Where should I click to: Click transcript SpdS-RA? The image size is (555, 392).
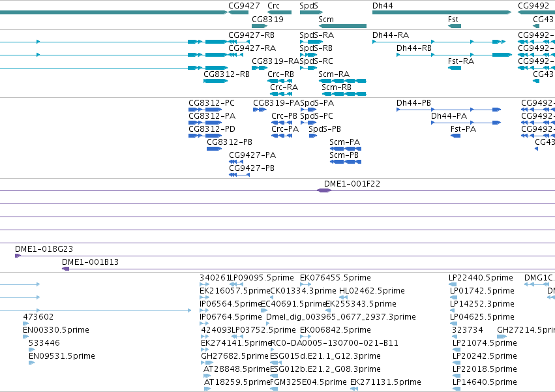(x=311, y=42)
